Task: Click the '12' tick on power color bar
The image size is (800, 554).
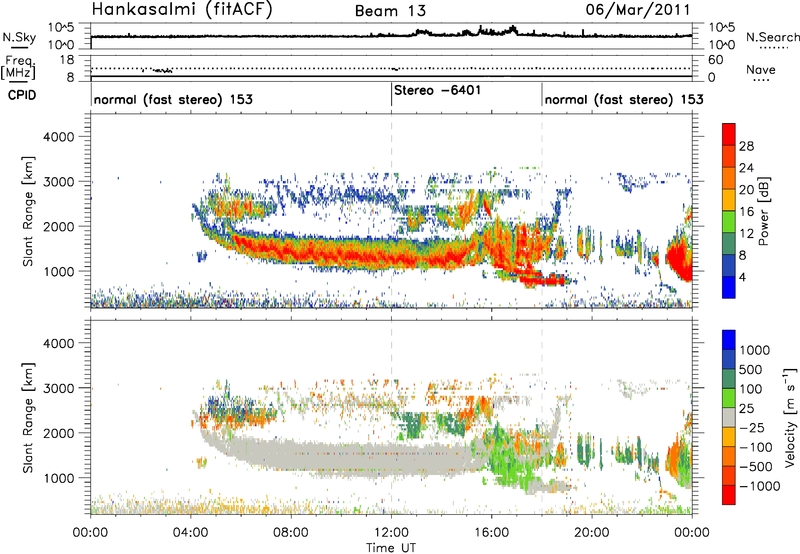Action: [746, 234]
